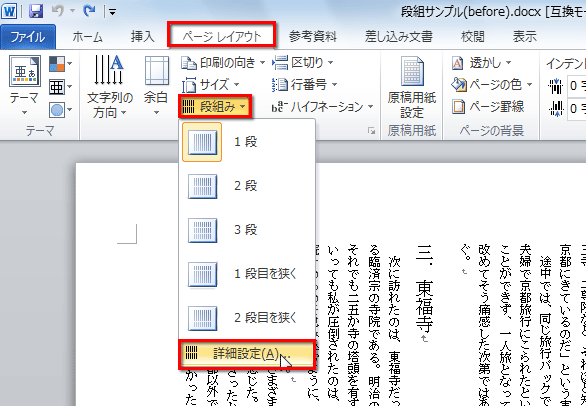Click the right indent value field

pyautogui.click(x=577, y=109)
